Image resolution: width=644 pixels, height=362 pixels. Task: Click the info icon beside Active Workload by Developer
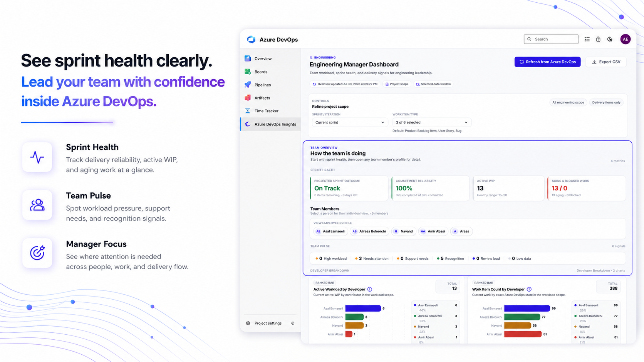click(370, 289)
